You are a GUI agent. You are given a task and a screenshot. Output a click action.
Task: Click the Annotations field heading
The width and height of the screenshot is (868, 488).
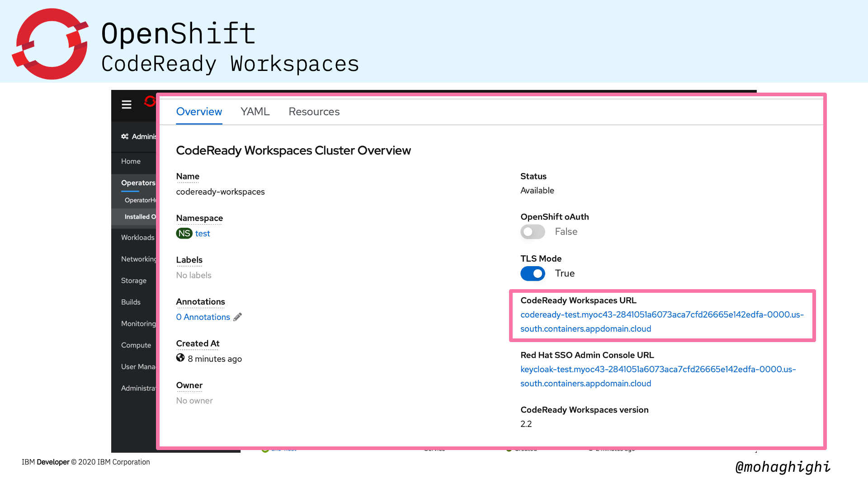pyautogui.click(x=200, y=302)
